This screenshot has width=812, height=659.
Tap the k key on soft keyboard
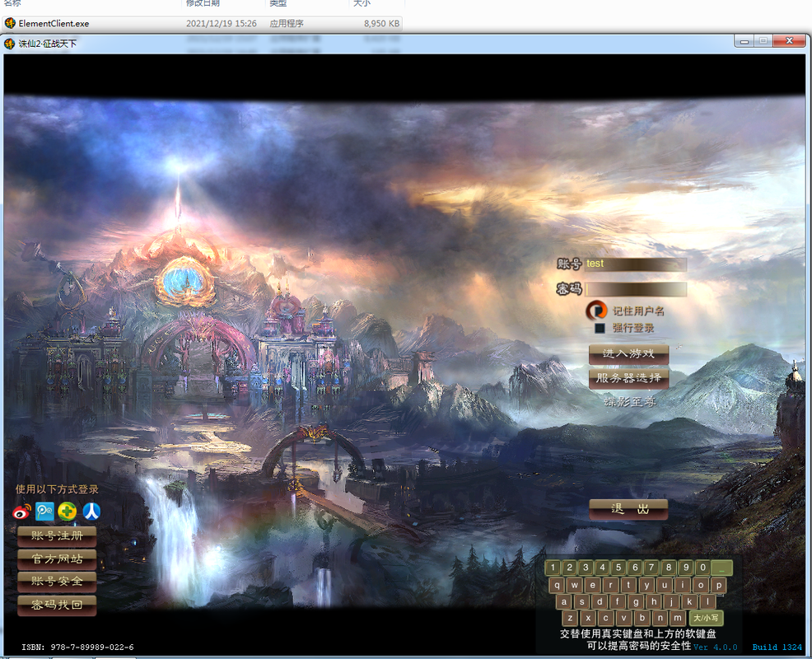coord(689,601)
